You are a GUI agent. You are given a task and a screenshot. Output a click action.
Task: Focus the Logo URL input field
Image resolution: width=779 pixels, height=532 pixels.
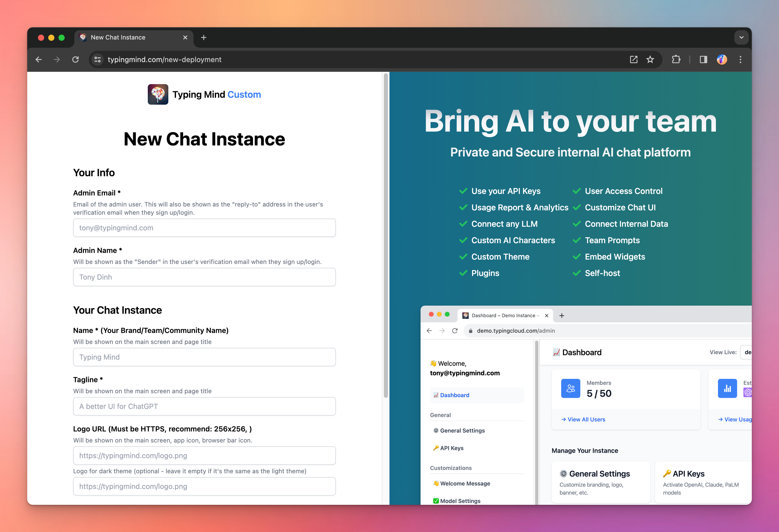pyautogui.click(x=205, y=456)
